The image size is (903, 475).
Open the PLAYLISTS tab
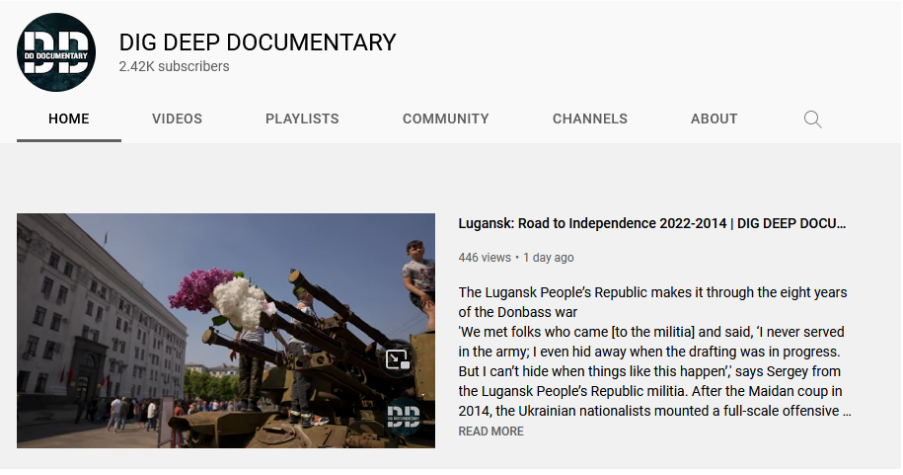[302, 119]
